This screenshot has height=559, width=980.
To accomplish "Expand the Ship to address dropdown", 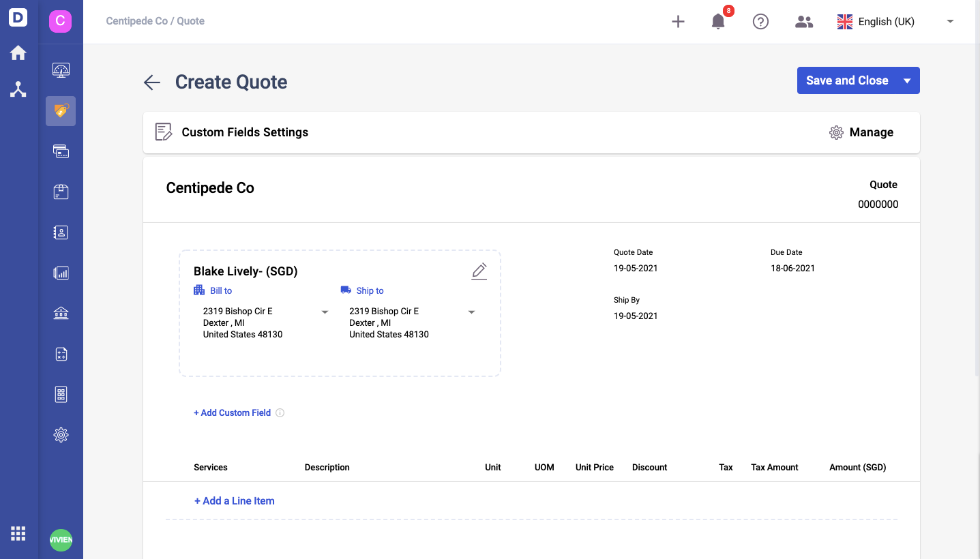I will coord(471,312).
